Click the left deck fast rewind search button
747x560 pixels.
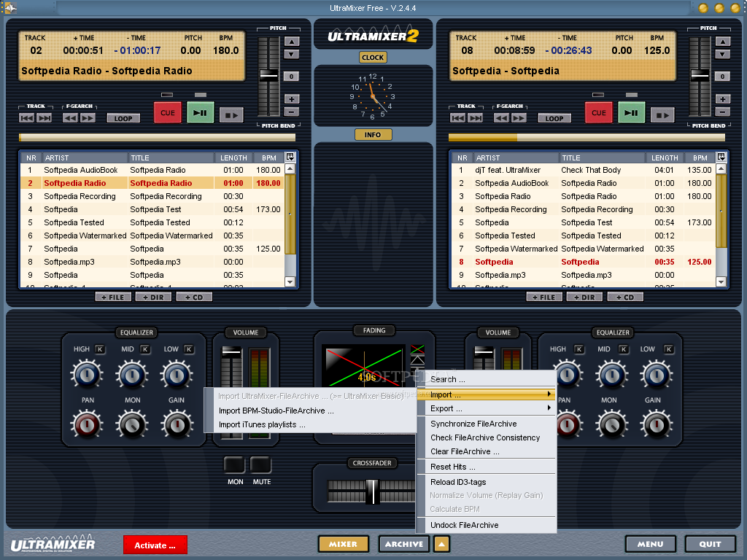(x=70, y=117)
